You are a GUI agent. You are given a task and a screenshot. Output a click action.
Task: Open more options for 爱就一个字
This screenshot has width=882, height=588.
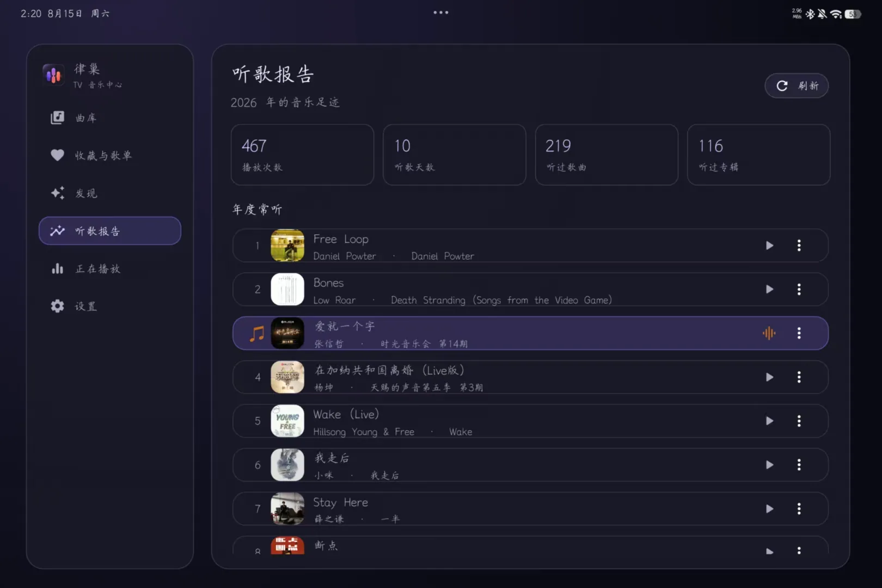point(799,333)
